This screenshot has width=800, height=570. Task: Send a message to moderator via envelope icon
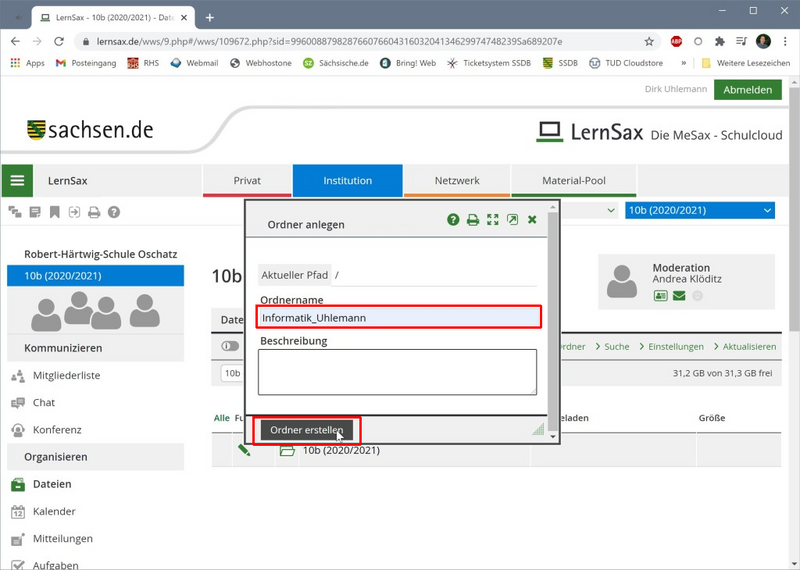(679, 296)
